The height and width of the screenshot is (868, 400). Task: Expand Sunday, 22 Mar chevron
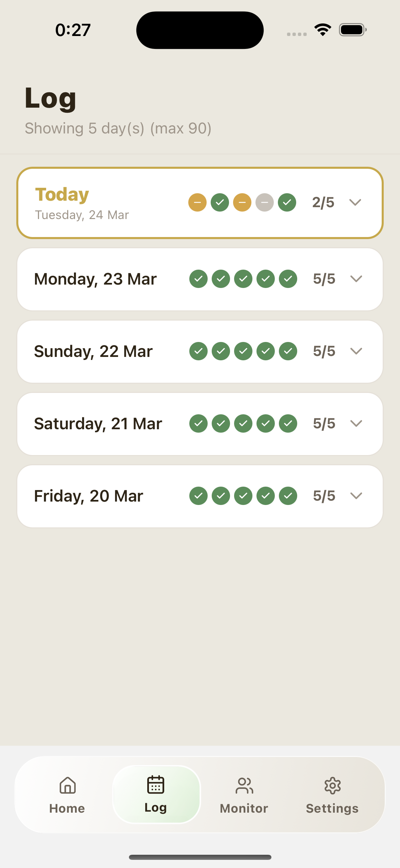[356, 351]
